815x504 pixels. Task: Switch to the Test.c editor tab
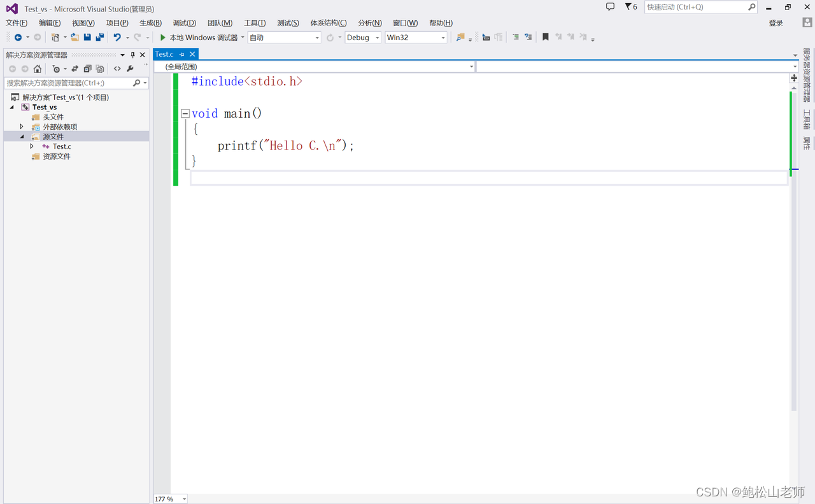click(x=164, y=54)
